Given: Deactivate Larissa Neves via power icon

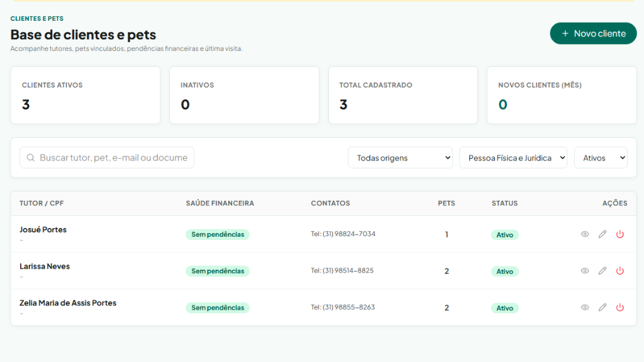Looking at the screenshot, I should tap(619, 271).
